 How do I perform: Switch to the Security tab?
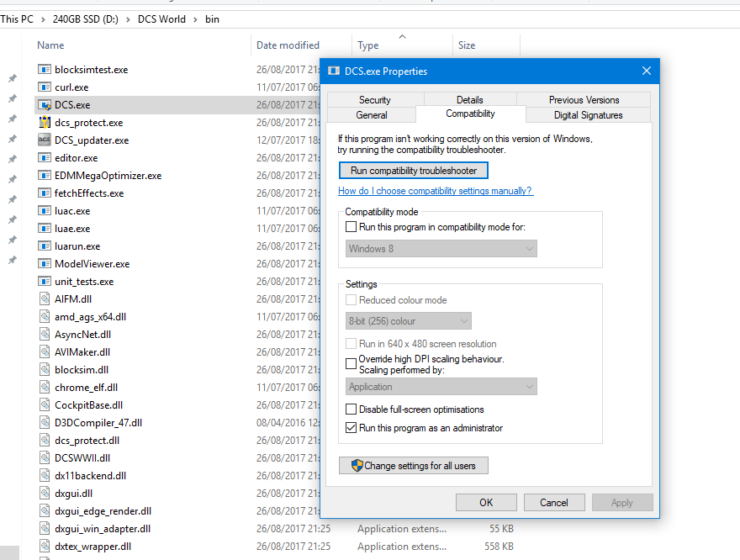(x=375, y=99)
